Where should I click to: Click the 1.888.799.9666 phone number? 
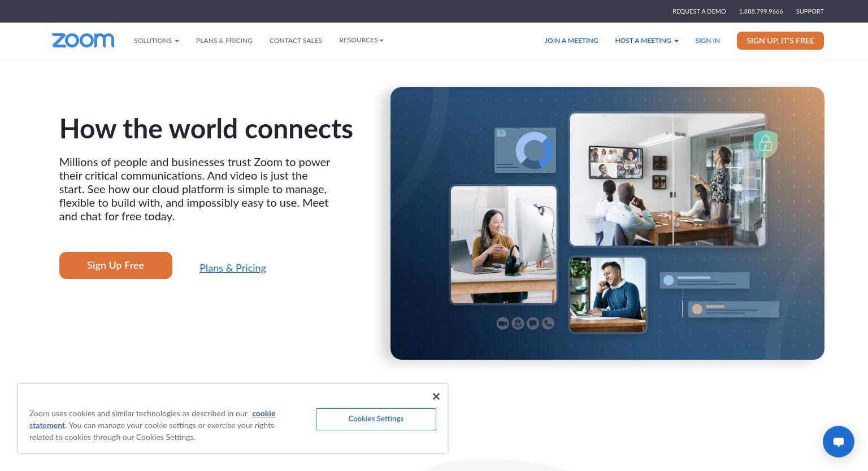coord(761,11)
